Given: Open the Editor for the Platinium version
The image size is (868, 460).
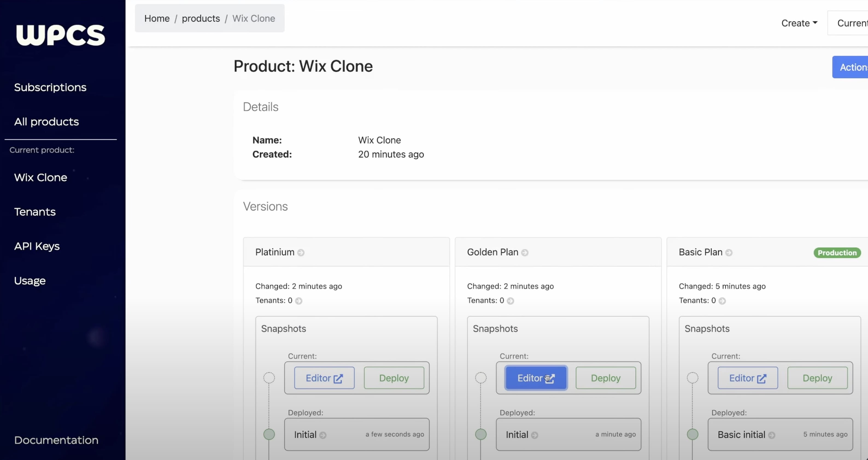Looking at the screenshot, I should coord(324,378).
